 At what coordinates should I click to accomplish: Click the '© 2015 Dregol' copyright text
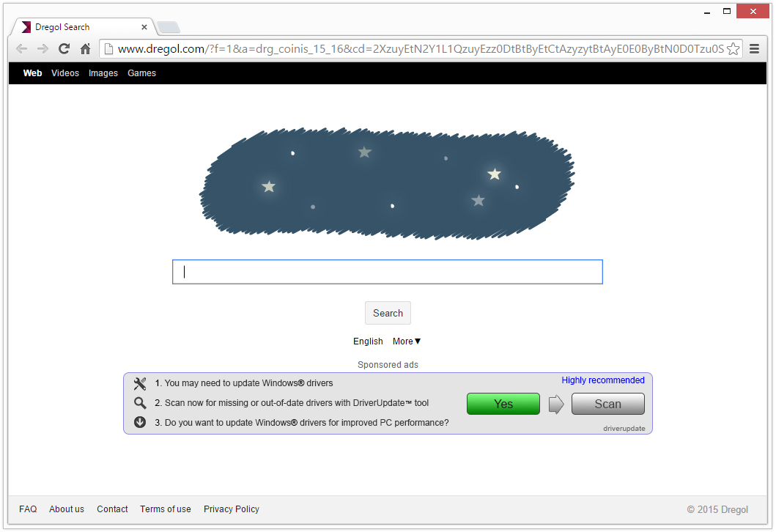pos(717,510)
